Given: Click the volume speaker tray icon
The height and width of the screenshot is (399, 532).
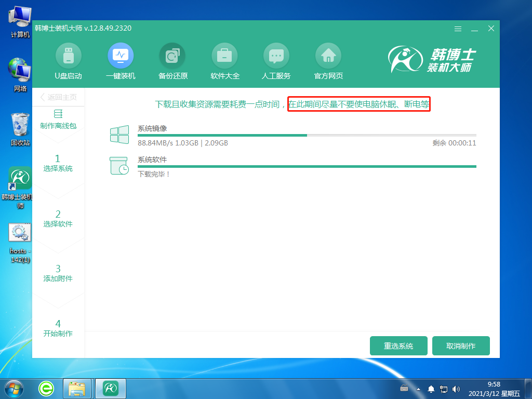Looking at the screenshot, I should click(456, 389).
